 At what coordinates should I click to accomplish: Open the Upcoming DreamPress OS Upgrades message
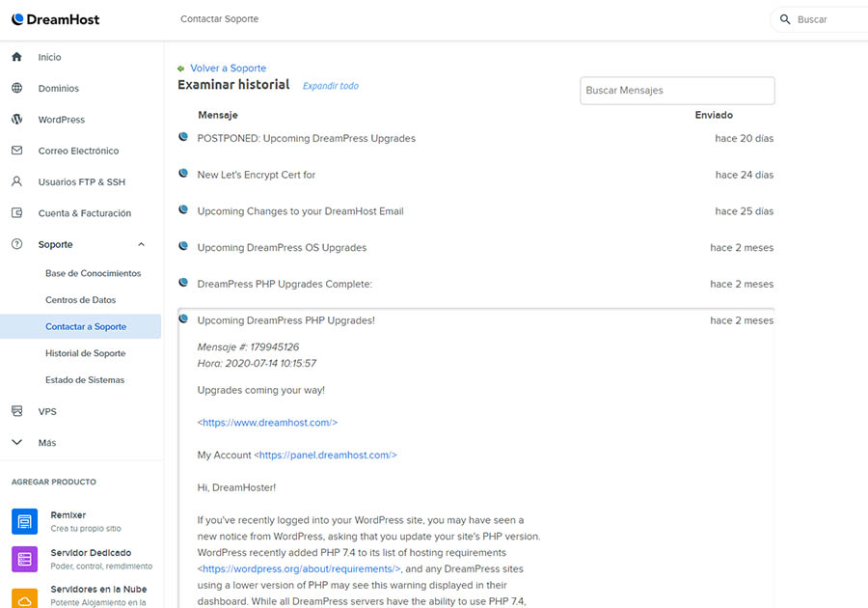click(x=282, y=248)
